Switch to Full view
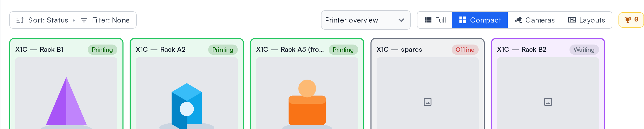The width and height of the screenshot is (644, 129). (435, 20)
